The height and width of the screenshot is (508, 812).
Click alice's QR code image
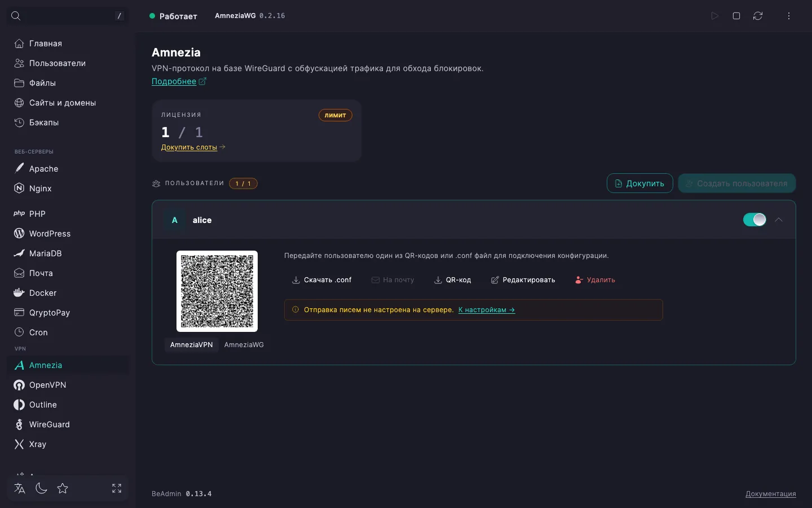tap(217, 291)
